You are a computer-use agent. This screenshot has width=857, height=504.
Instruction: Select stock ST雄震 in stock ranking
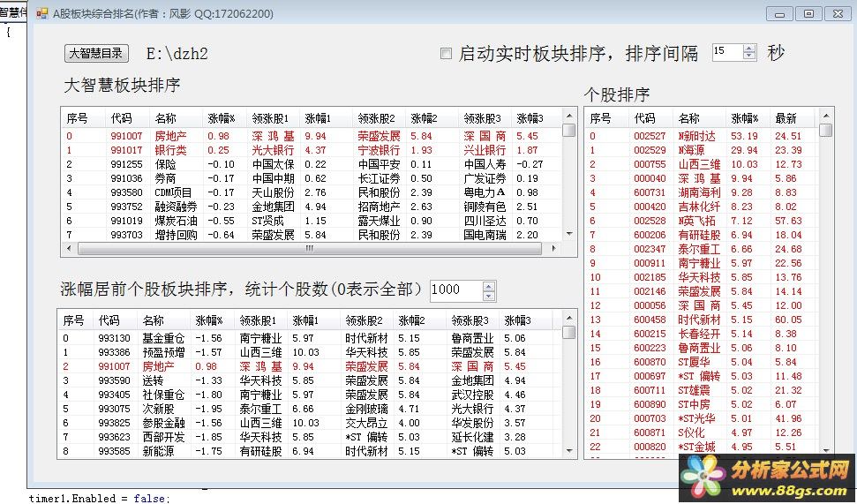703,390
